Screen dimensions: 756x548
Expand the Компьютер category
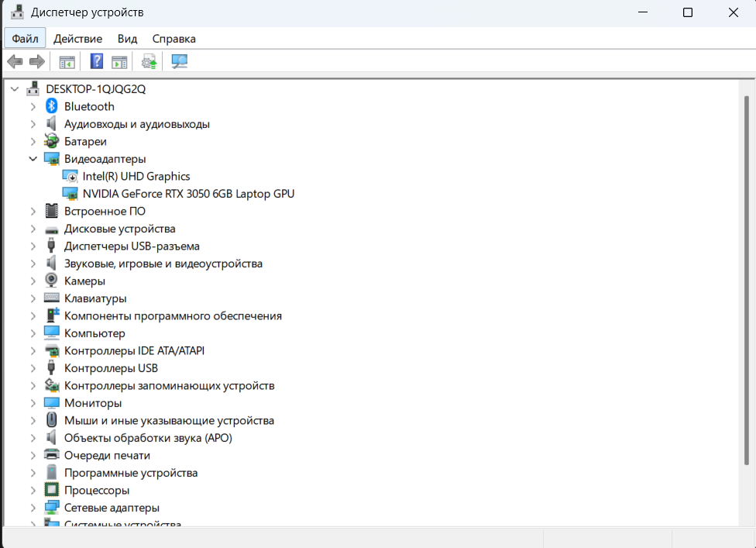[33, 333]
